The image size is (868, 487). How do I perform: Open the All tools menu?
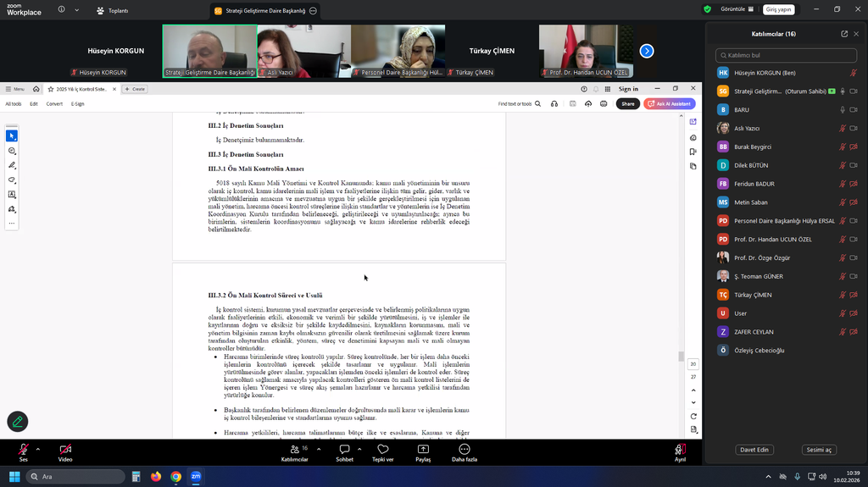click(14, 103)
